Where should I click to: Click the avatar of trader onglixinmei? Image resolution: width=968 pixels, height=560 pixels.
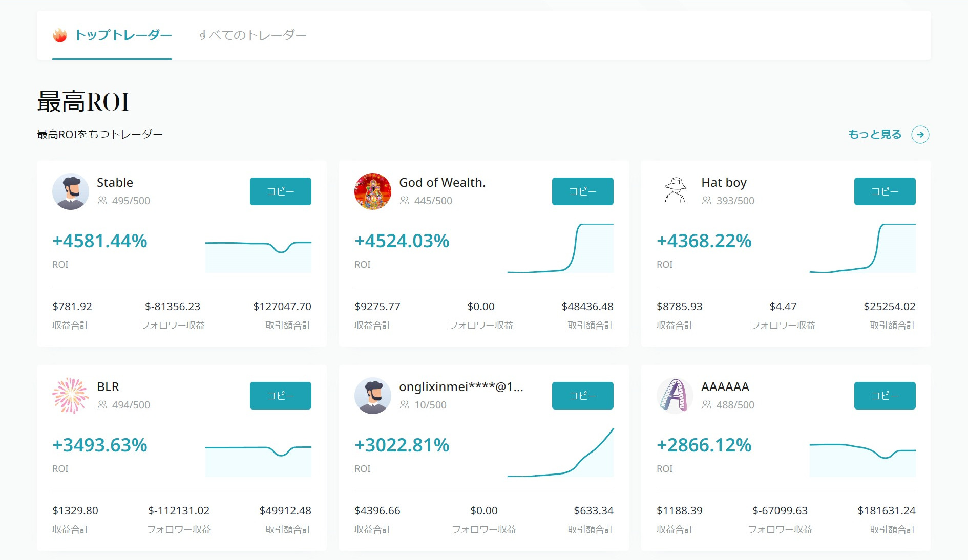[x=373, y=396]
